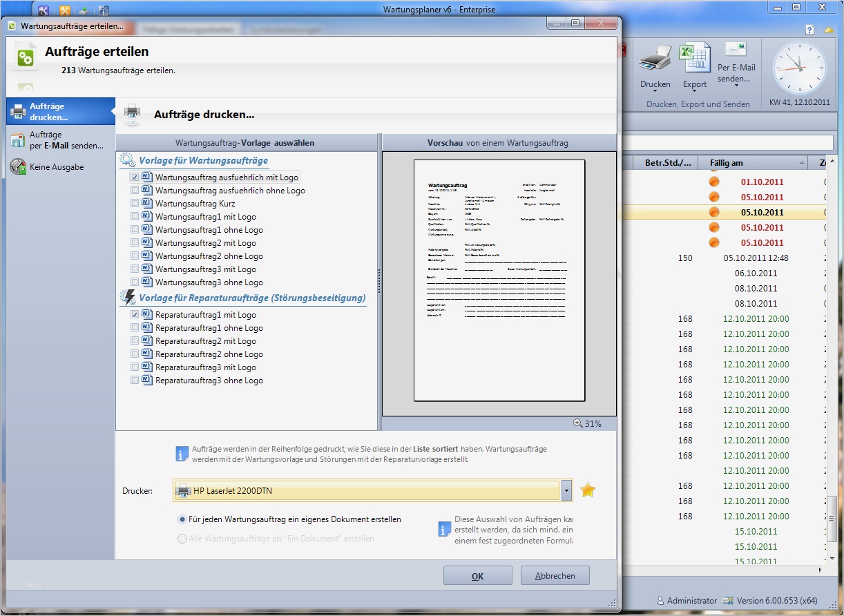This screenshot has height=616, width=844.
Task: Click the Betr.Std. column header
Action: click(x=667, y=163)
